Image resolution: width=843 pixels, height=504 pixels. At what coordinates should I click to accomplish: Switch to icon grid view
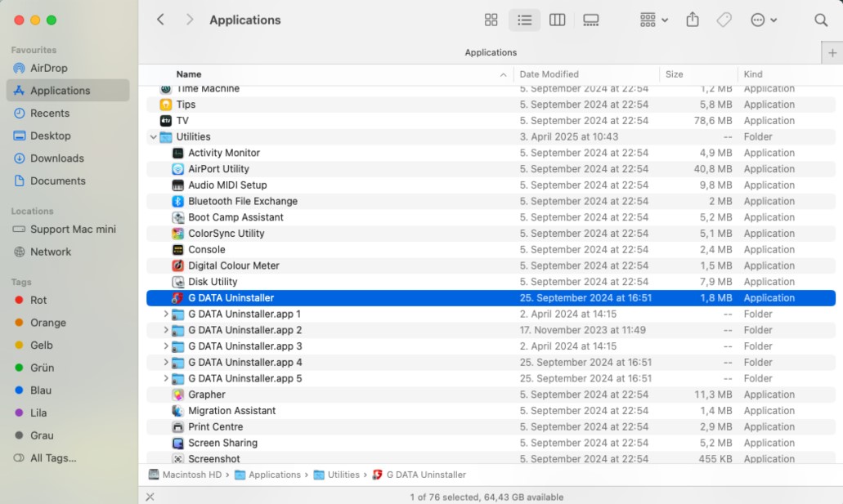pos(491,20)
